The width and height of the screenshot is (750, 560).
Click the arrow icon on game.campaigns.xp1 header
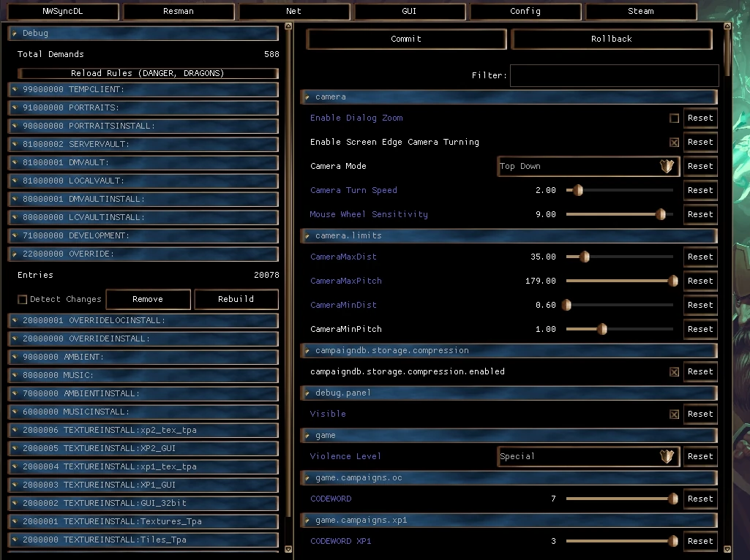tap(308, 520)
